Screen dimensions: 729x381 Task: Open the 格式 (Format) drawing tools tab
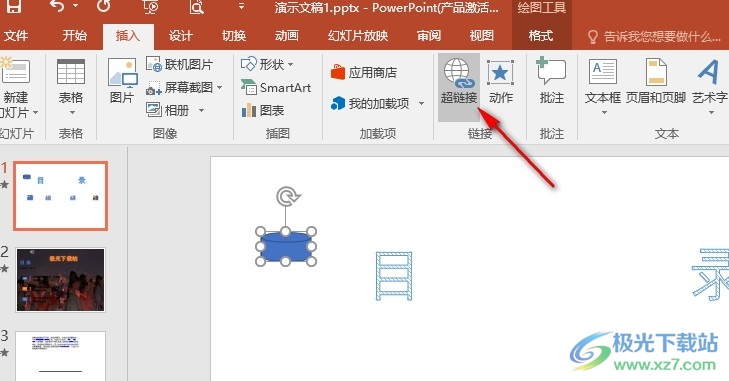coord(541,36)
